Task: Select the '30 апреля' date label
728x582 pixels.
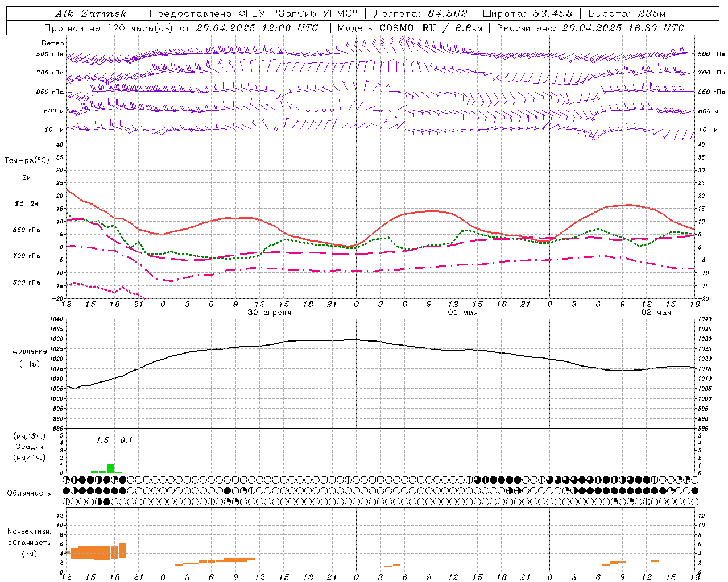Action: coord(270,313)
